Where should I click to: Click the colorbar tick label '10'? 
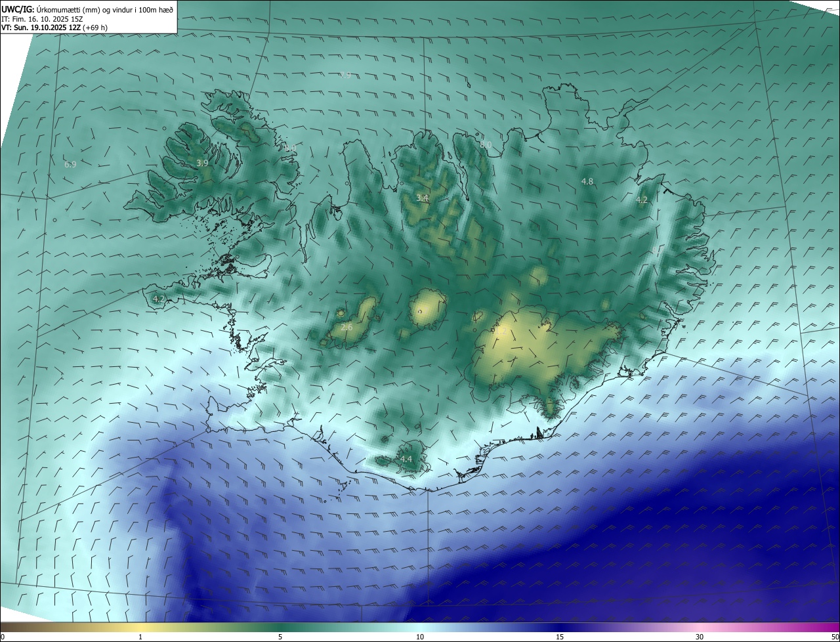420,637
